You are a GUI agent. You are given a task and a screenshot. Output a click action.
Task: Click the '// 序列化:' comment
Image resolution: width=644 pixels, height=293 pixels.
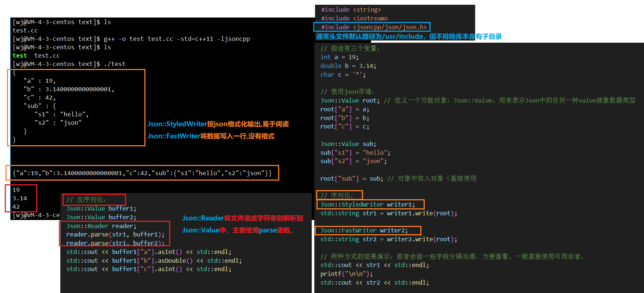pyautogui.click(x=337, y=196)
